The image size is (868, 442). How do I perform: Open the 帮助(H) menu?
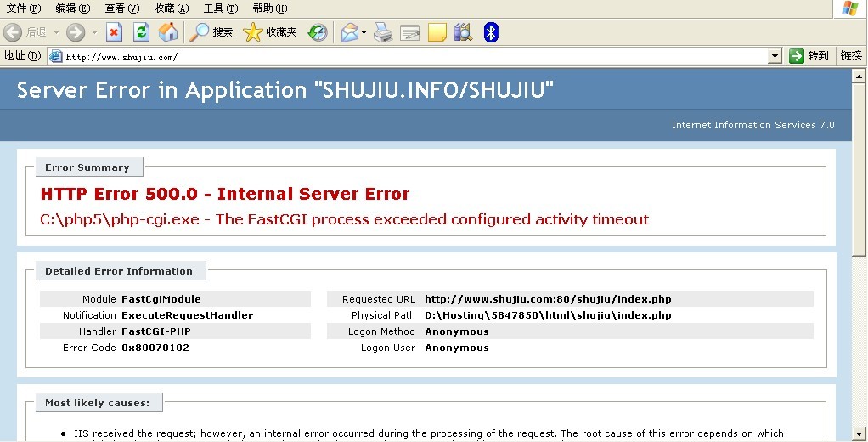(x=270, y=8)
